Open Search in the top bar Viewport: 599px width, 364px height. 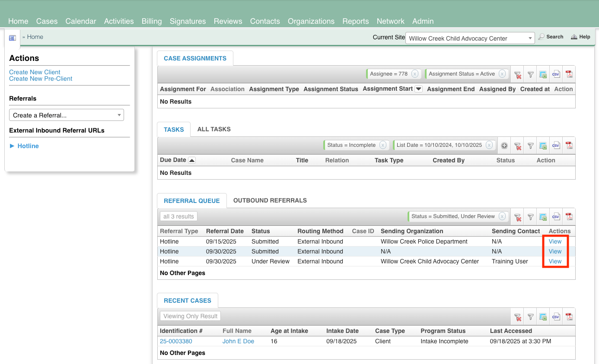[551, 37]
